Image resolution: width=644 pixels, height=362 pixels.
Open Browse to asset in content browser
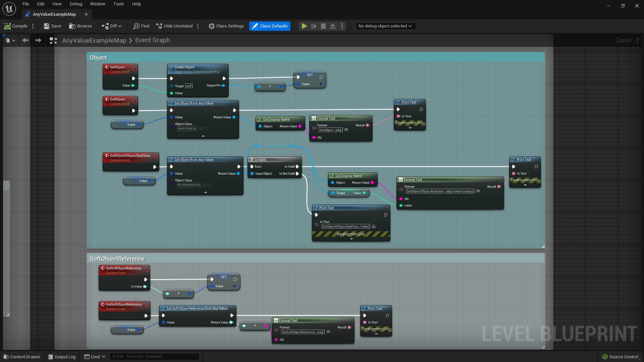click(80, 26)
